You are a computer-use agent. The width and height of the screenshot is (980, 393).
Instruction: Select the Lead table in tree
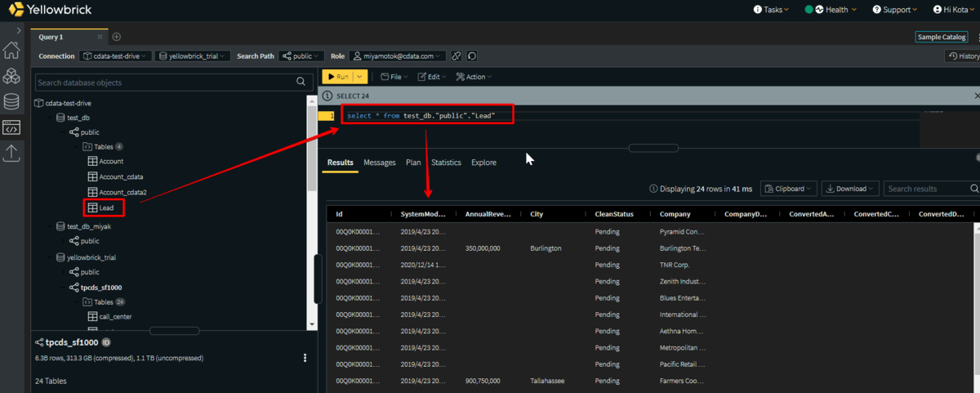click(105, 208)
